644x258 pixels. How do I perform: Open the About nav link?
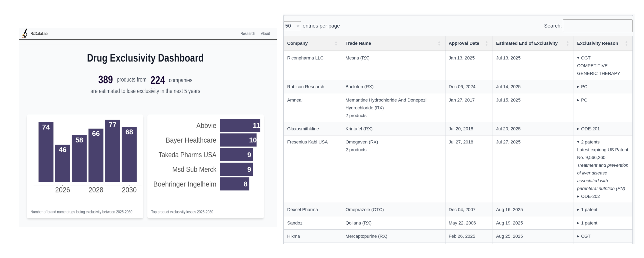point(265,34)
